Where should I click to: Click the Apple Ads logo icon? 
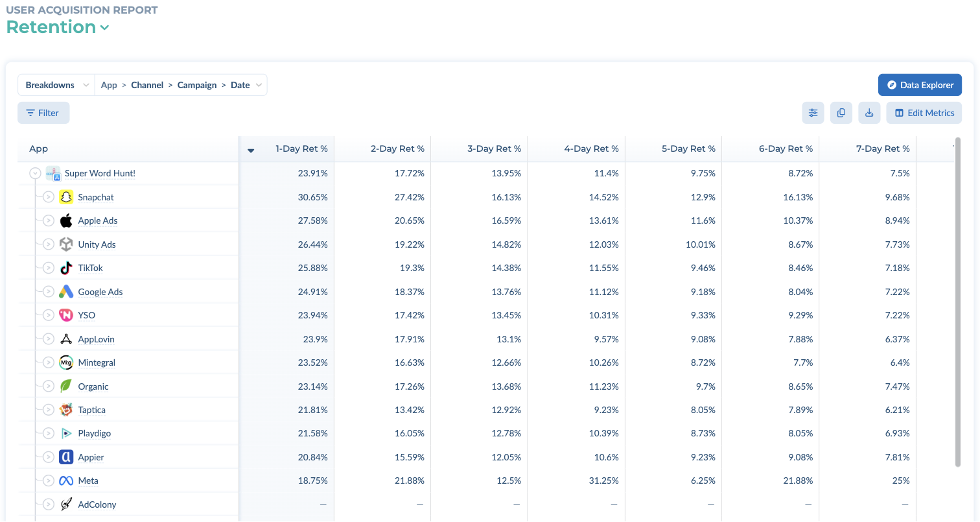click(x=66, y=220)
